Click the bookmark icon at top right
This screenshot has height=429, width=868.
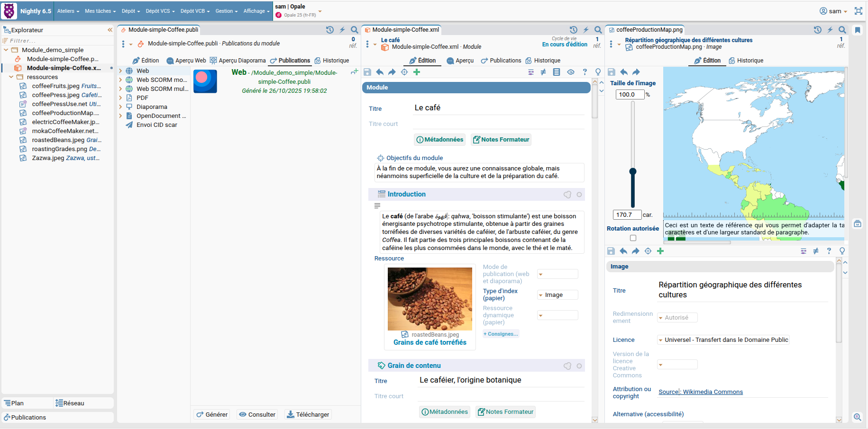click(858, 30)
